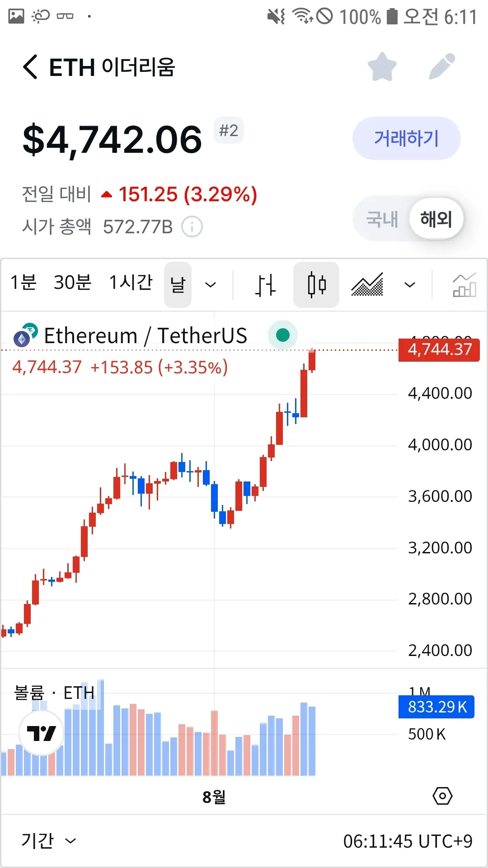
Task: Select the 1분 interval tab
Action: [x=23, y=283]
